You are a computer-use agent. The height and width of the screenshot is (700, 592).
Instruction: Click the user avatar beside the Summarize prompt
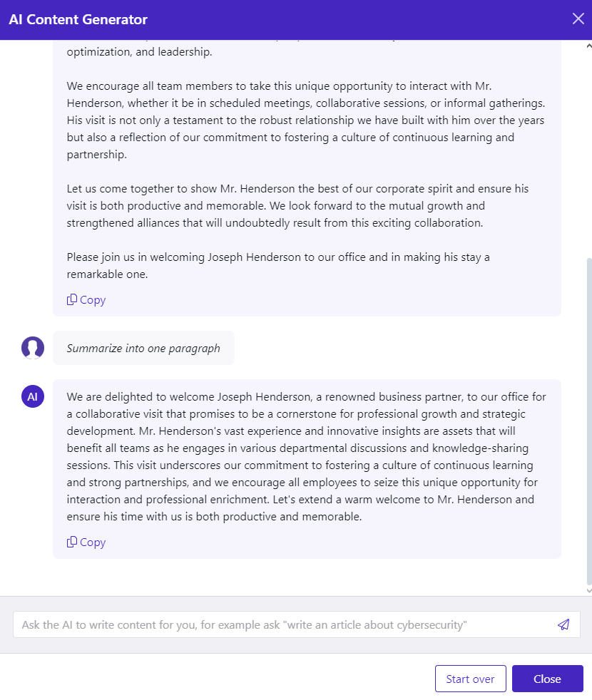coord(33,347)
